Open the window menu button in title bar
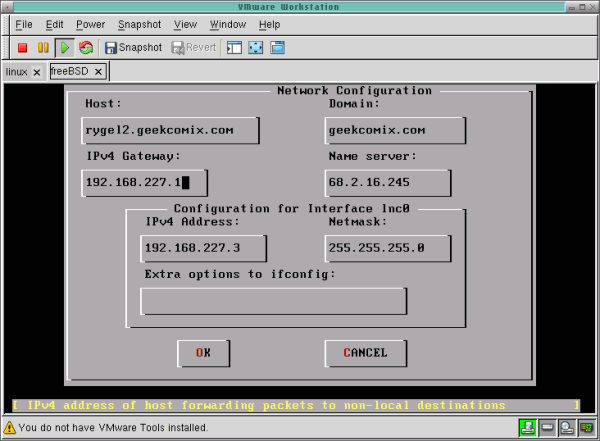Screen dimensions: 600x441 (7, 7)
